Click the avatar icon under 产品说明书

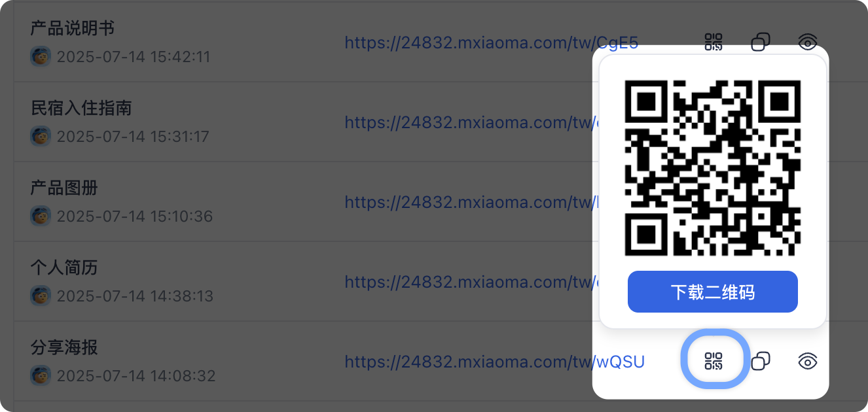click(41, 56)
